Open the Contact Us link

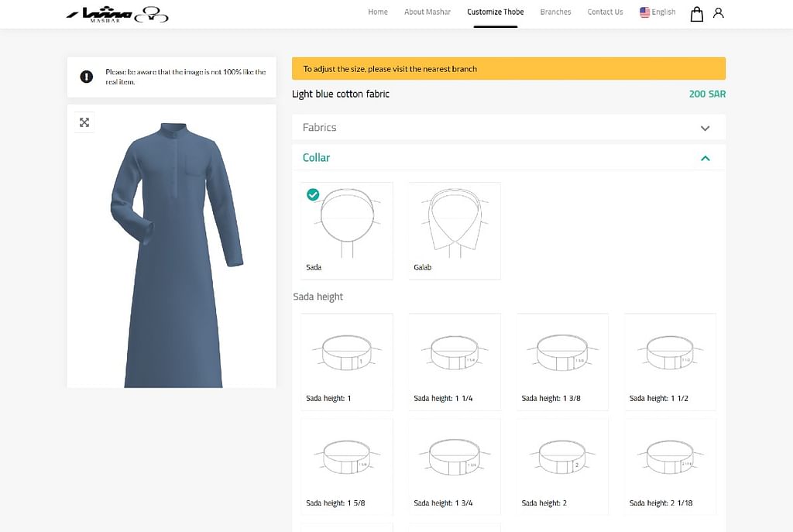coord(605,12)
